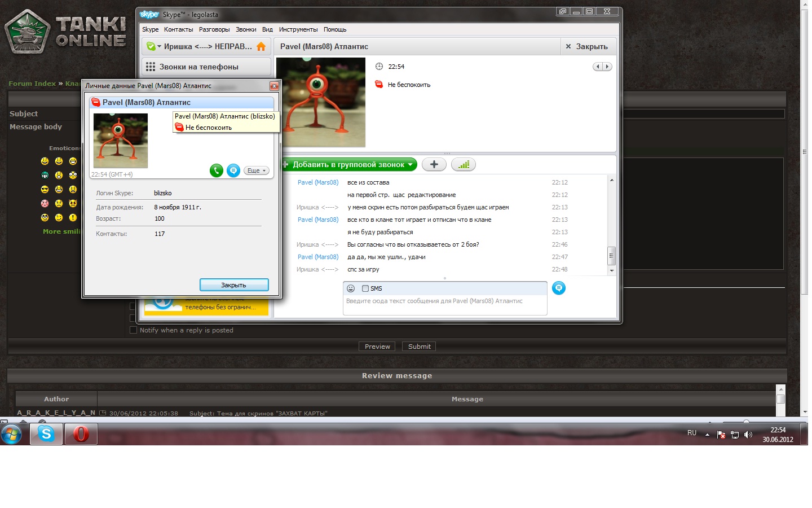Image resolution: width=812 pixels, height=508 pixels.
Task: Click Pavel's large avatar in conversation header
Action: click(321, 102)
